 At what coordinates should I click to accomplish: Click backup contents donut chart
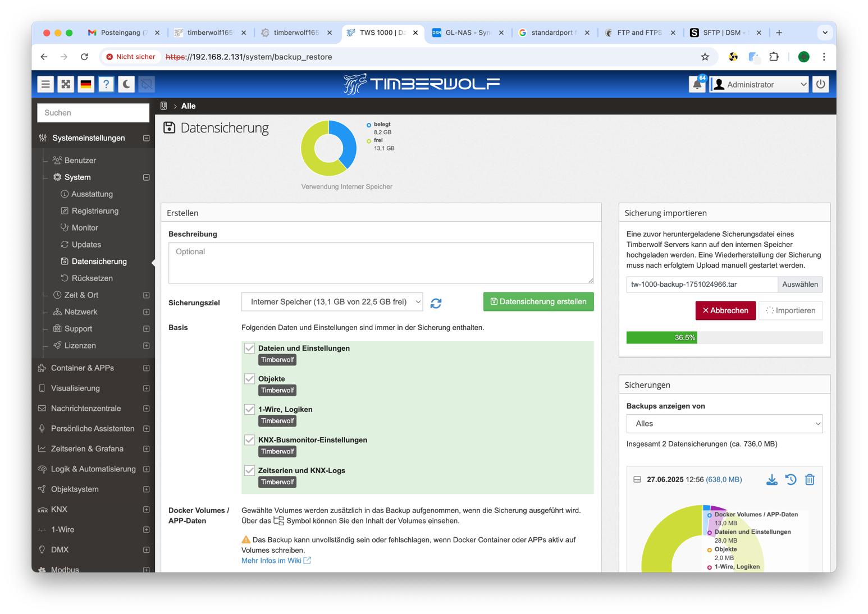tap(703, 539)
